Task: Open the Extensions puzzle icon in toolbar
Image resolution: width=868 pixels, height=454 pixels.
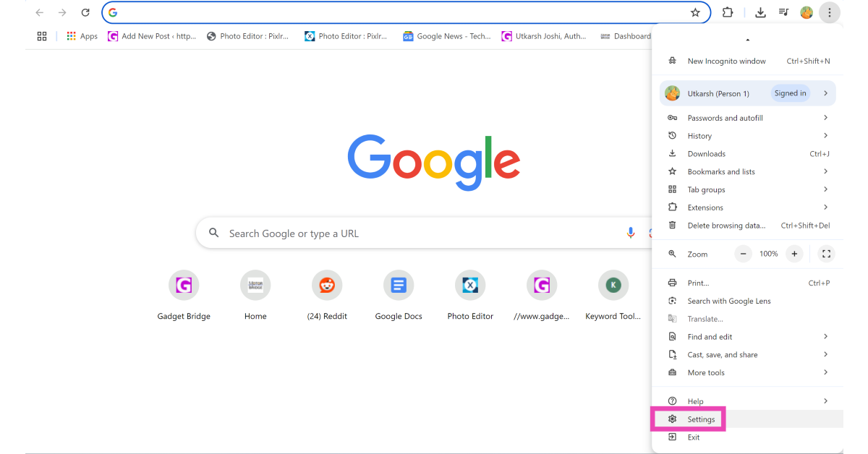Action: pyautogui.click(x=728, y=12)
